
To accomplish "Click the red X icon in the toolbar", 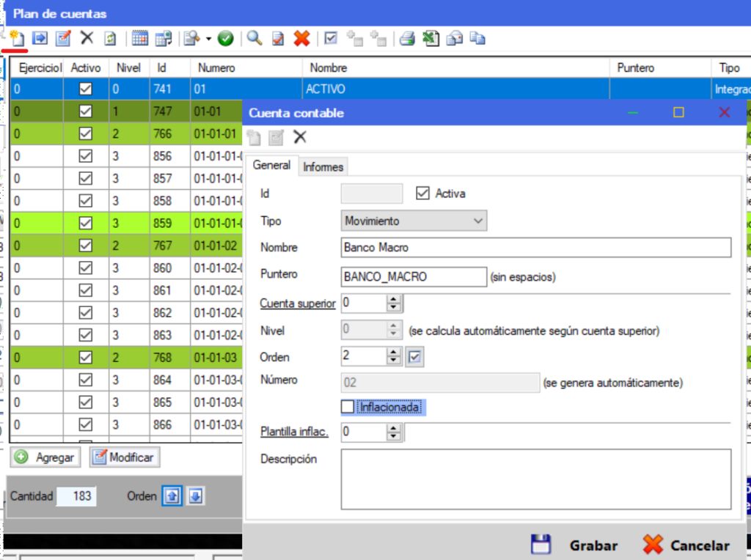I will 301,38.
